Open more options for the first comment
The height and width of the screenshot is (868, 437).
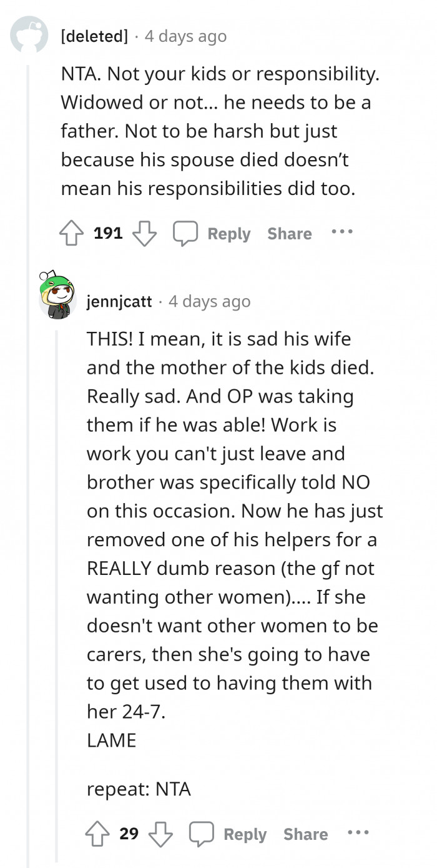pos(342,232)
